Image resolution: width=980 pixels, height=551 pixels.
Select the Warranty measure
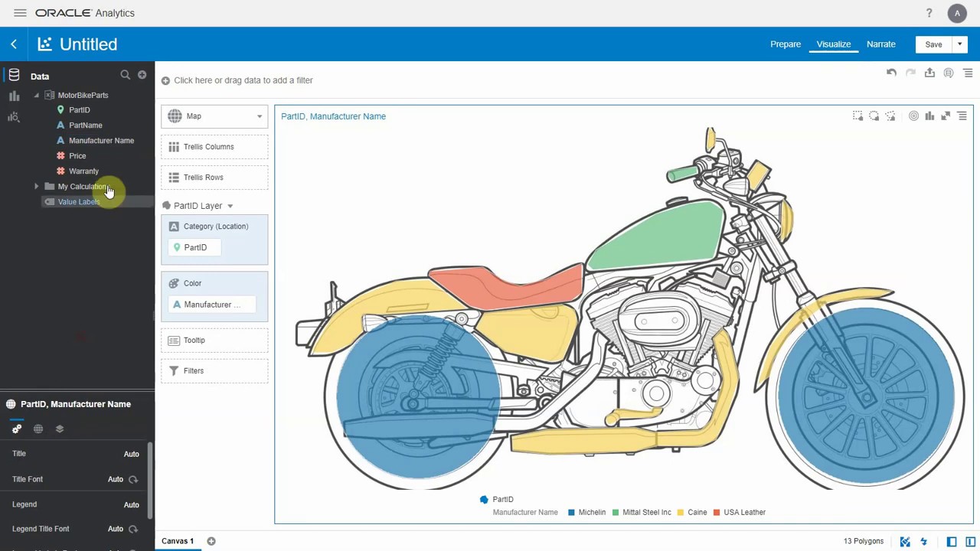click(x=83, y=171)
